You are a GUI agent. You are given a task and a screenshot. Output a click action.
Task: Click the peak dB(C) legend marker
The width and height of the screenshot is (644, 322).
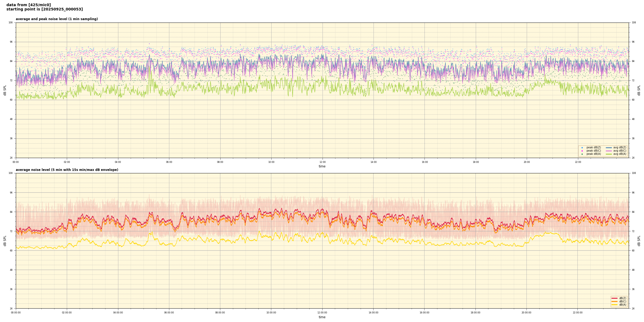(582, 151)
